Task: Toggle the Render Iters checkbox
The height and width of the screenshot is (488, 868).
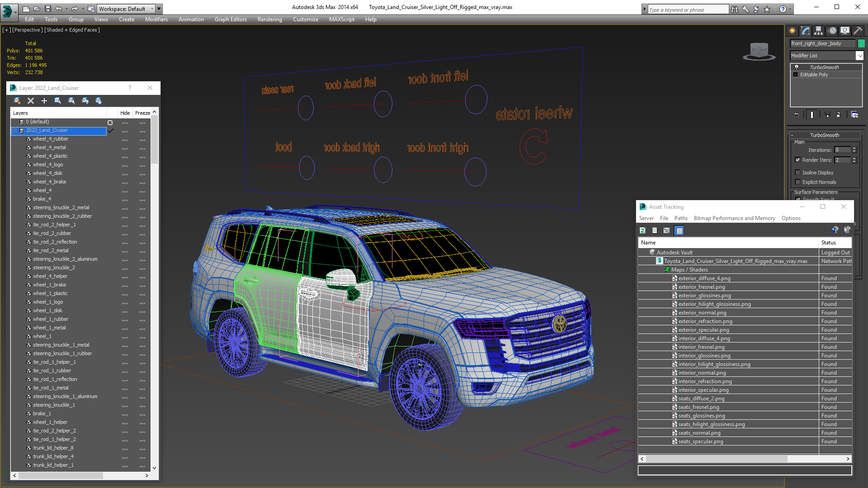Action: click(798, 160)
